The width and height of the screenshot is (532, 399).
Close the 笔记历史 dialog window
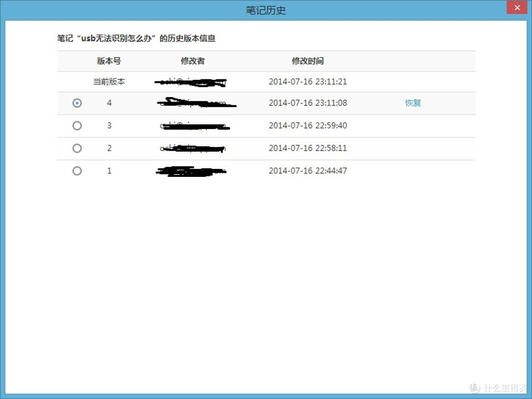tap(517, 7)
